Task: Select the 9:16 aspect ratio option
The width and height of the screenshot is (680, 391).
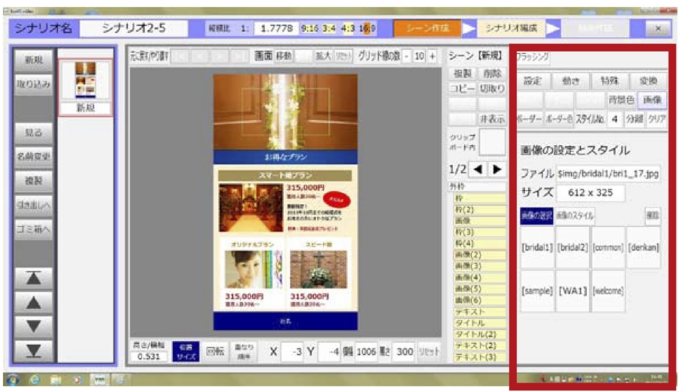Action: coord(310,29)
